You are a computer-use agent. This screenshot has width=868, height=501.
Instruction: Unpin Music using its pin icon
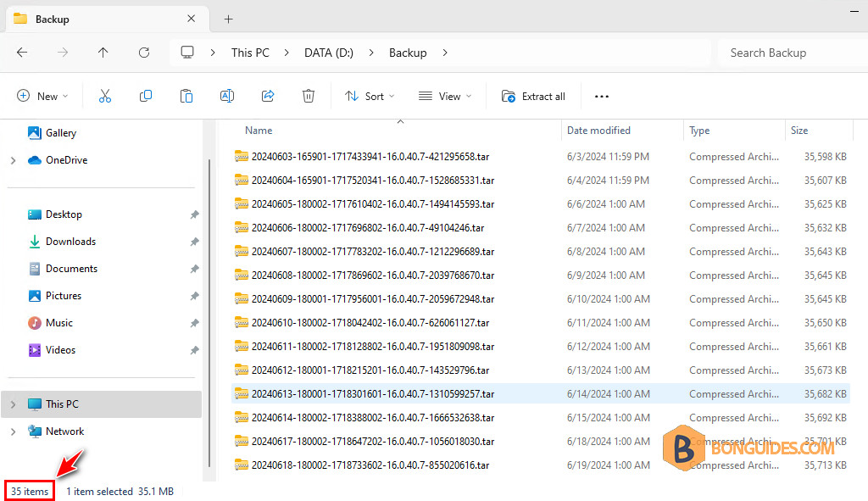[194, 323]
